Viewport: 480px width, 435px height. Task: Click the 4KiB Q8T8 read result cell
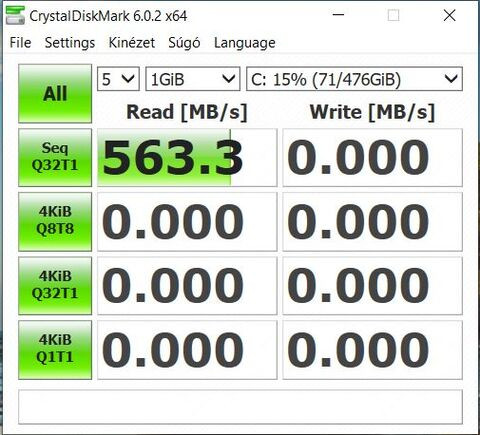(187, 221)
